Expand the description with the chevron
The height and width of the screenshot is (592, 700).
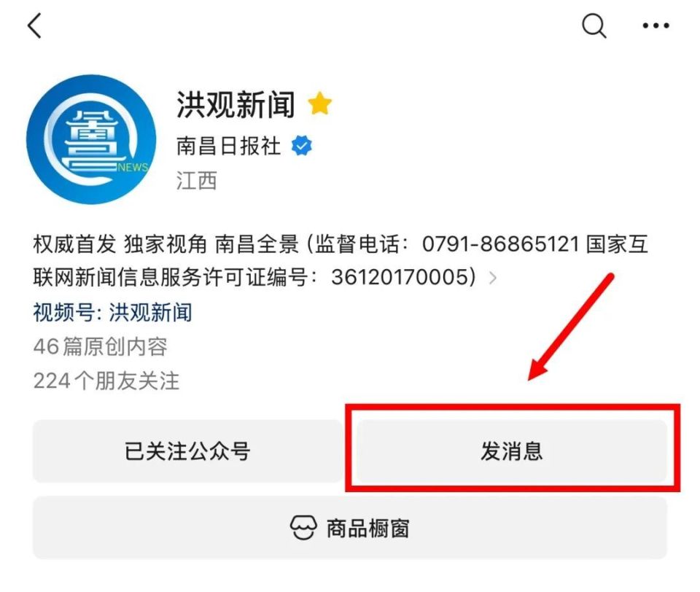(493, 278)
